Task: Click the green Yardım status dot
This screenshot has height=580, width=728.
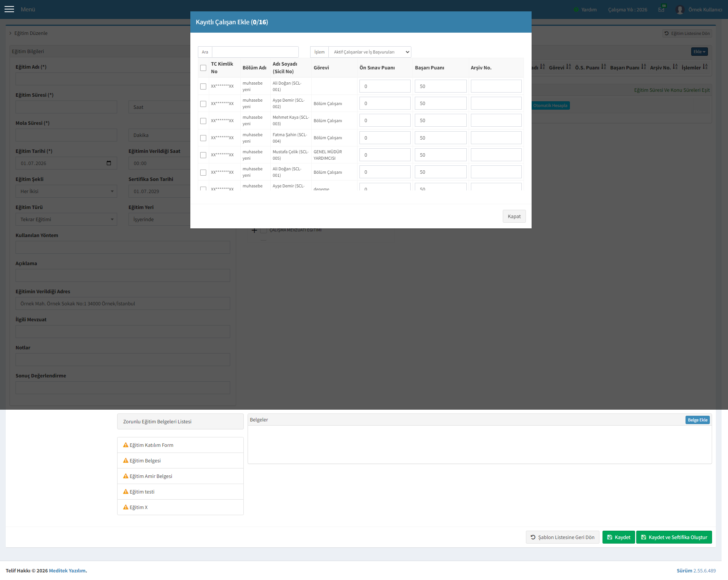Action: click(x=576, y=9)
